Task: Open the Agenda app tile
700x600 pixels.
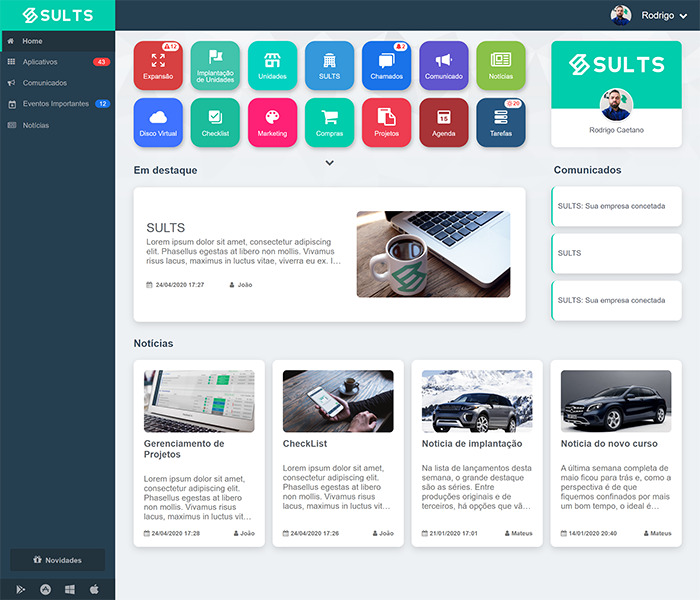Action: pos(444,123)
